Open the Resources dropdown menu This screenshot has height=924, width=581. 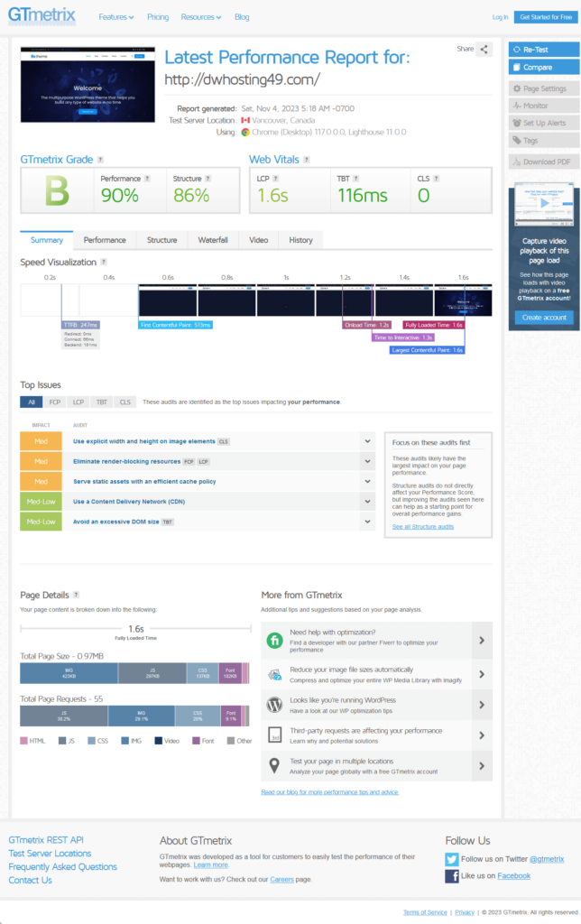201,17
